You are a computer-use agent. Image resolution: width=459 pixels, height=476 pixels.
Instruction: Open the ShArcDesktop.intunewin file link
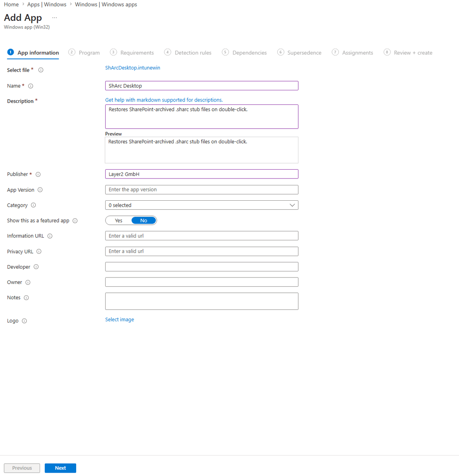click(132, 68)
